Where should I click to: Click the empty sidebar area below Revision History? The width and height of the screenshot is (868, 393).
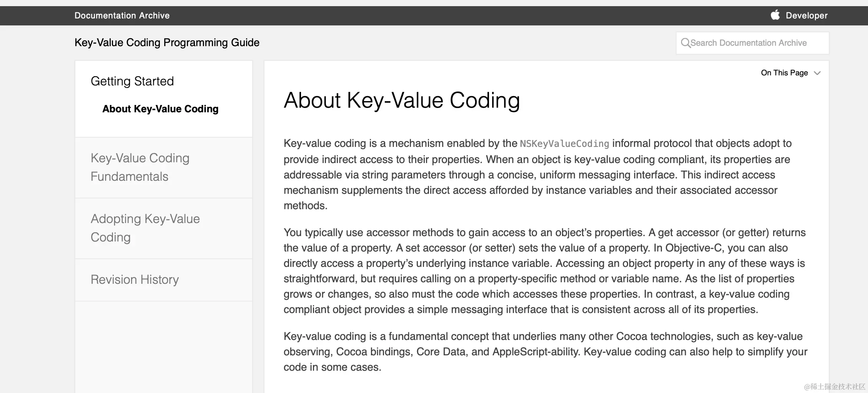[x=164, y=347]
